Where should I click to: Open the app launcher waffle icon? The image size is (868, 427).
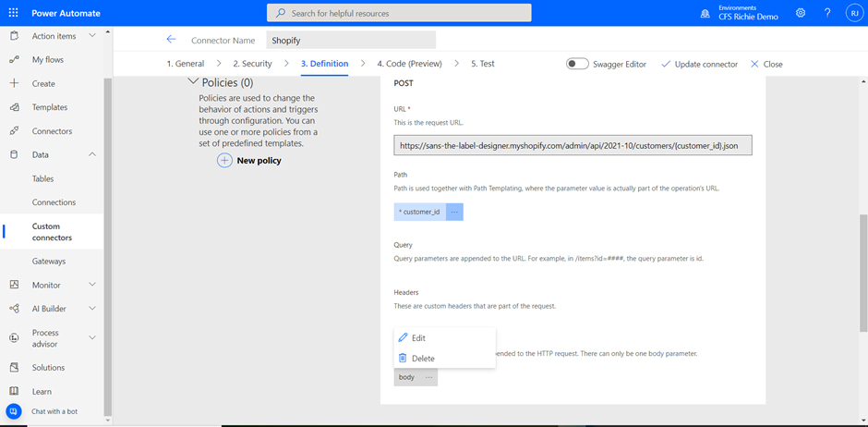pyautogui.click(x=13, y=13)
